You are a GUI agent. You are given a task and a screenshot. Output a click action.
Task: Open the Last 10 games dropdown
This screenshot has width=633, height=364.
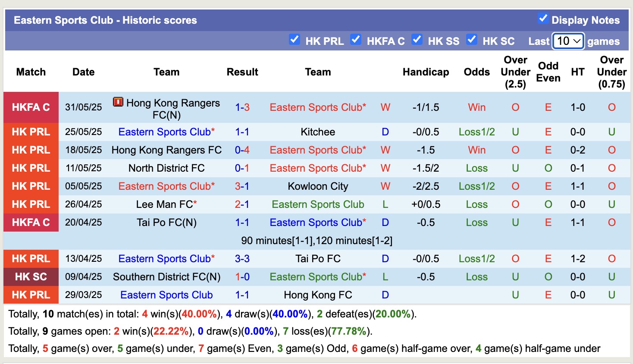568,41
